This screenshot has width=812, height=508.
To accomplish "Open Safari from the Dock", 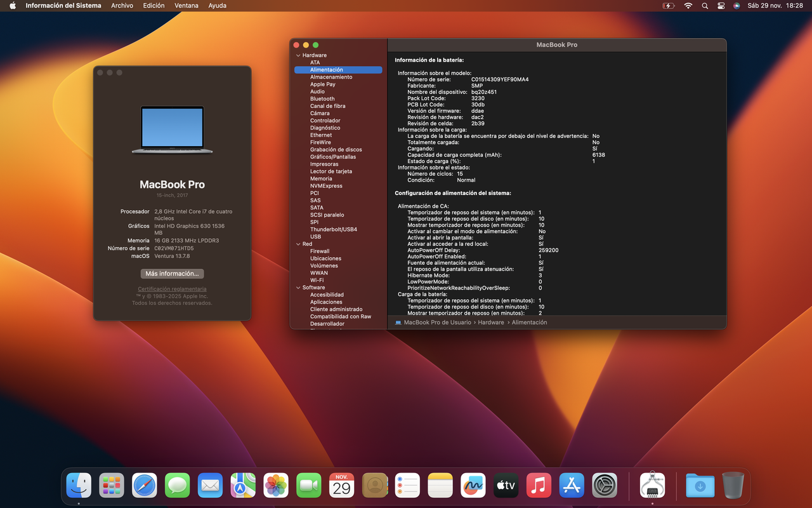I will point(144,485).
